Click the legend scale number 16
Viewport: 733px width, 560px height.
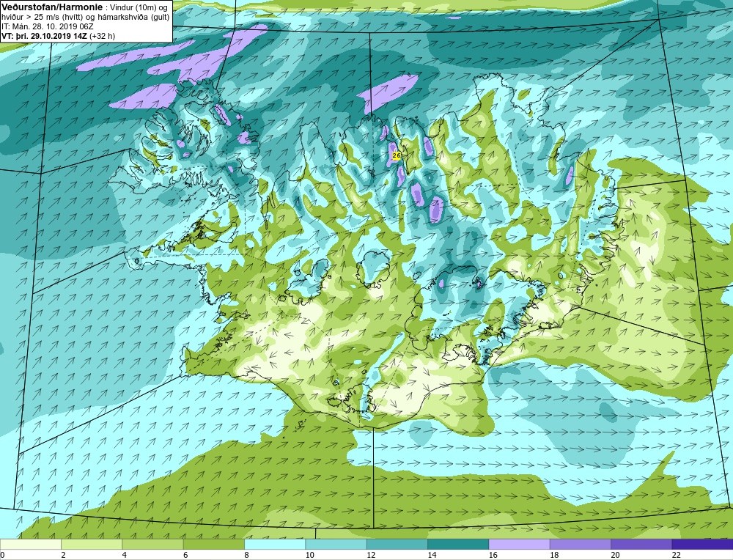click(x=493, y=555)
